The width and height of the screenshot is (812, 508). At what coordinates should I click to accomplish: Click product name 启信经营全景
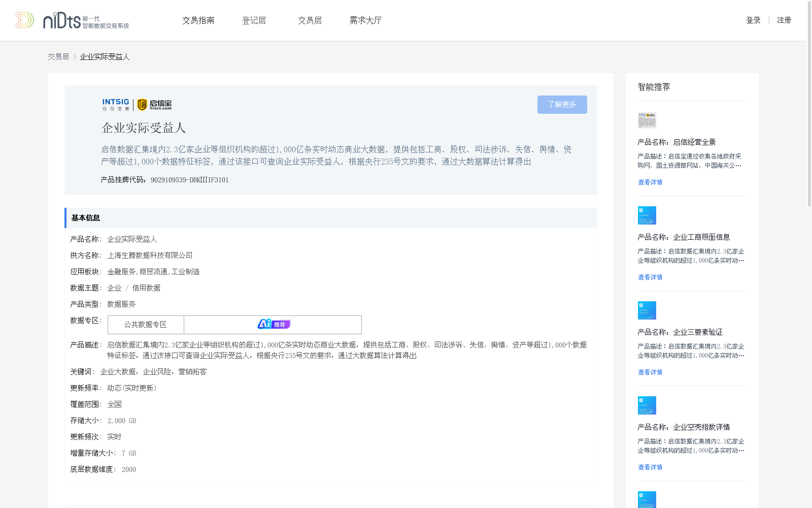[694, 142]
